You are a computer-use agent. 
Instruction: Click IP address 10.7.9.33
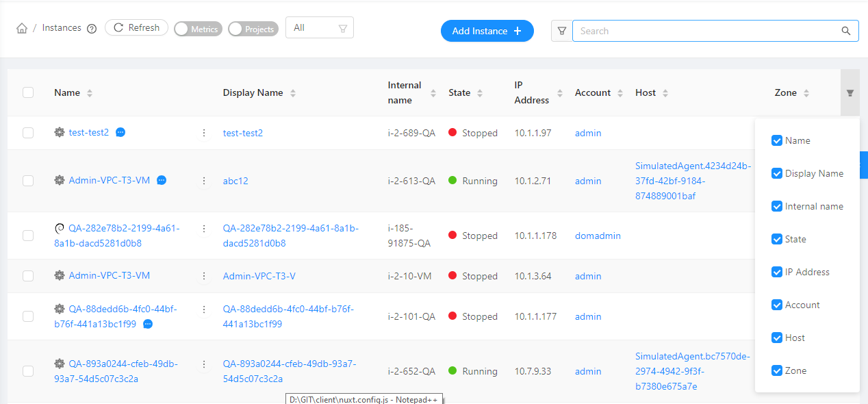pyautogui.click(x=533, y=371)
